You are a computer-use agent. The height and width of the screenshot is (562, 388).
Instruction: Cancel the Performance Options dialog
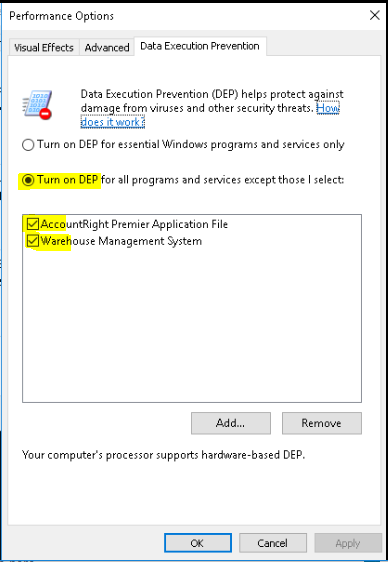(x=273, y=543)
